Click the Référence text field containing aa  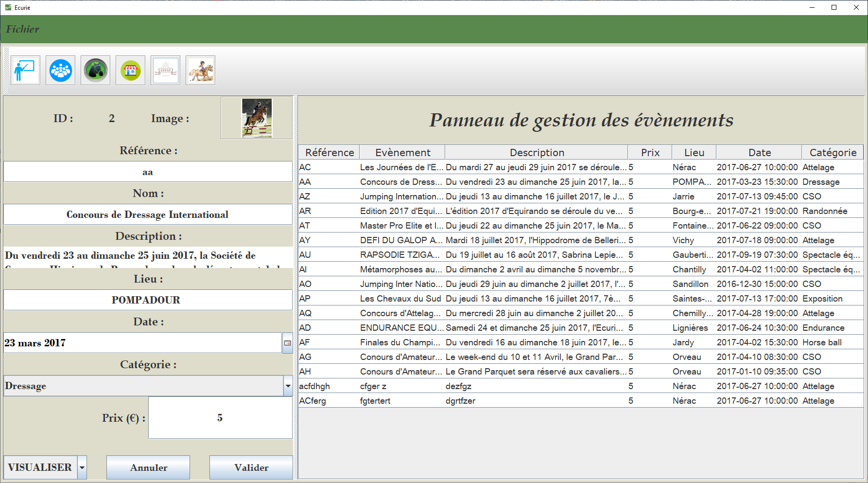pos(148,172)
